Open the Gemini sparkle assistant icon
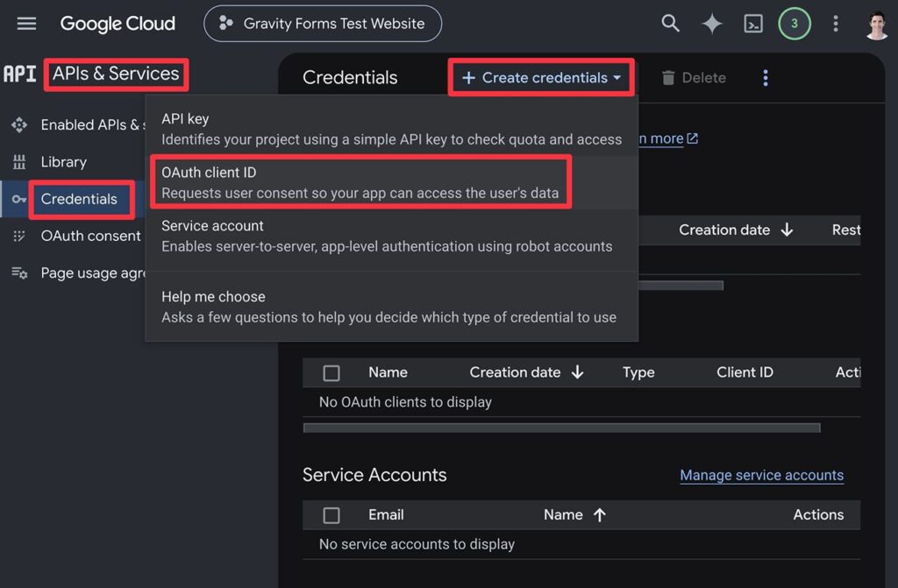The width and height of the screenshot is (898, 588). 712,24
